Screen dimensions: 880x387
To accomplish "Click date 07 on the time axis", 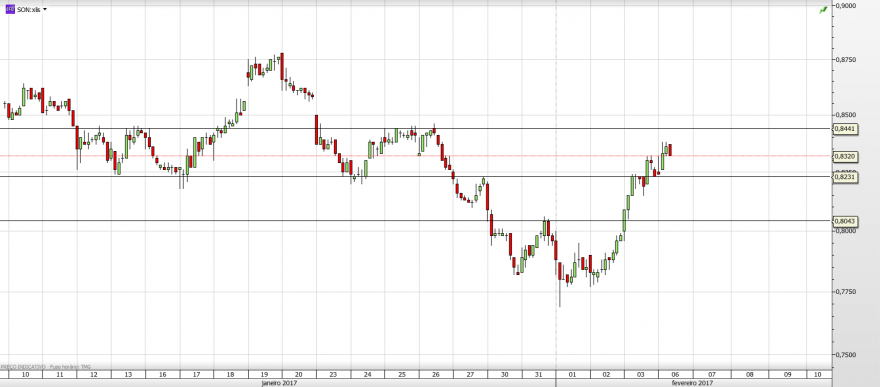I will coord(712,374).
